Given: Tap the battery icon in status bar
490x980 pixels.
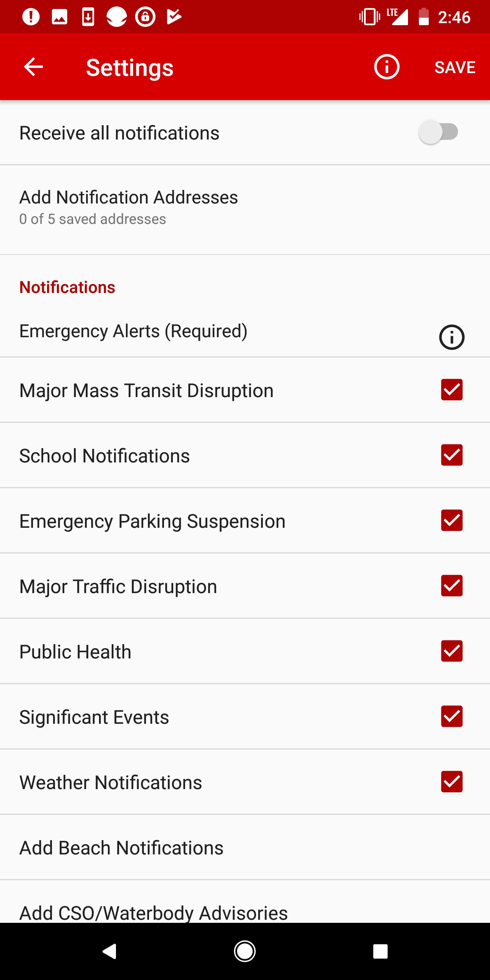Looking at the screenshot, I should (x=423, y=17).
